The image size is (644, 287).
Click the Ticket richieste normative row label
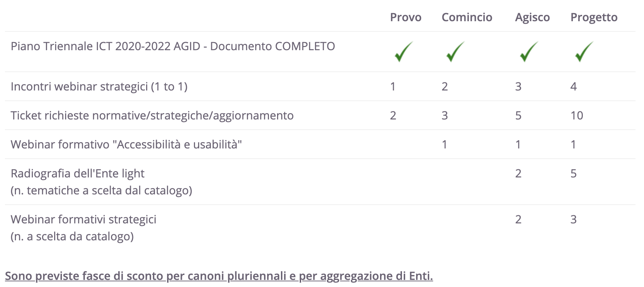pos(152,116)
